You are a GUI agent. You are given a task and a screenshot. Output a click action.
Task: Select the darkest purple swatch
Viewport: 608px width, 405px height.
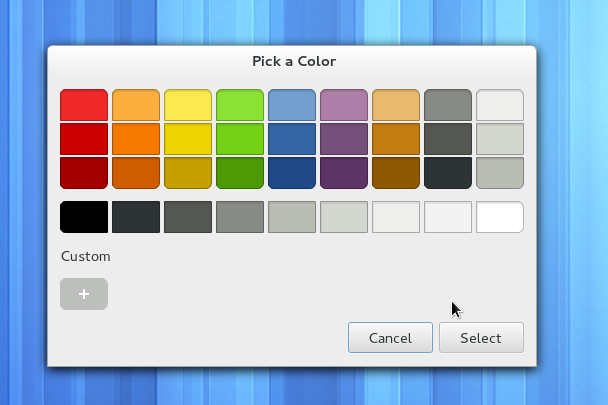pyautogui.click(x=344, y=173)
